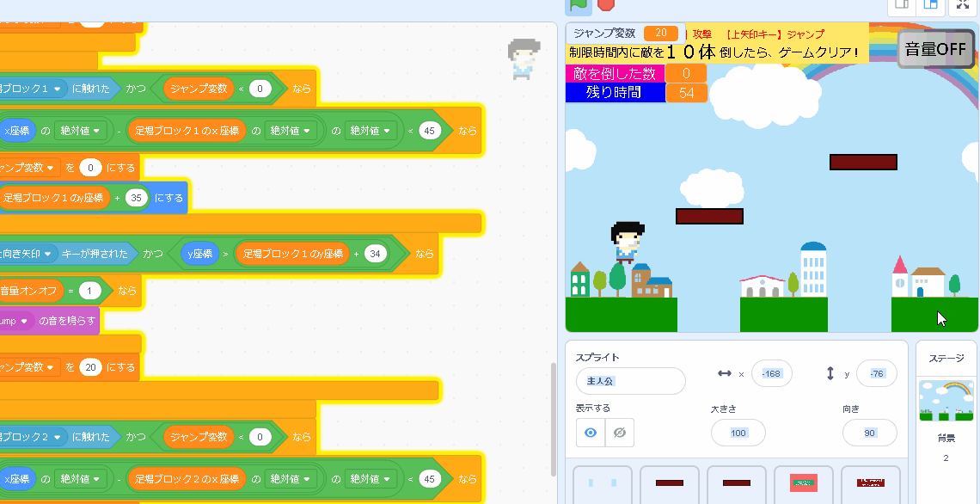Select the green enemy sprite thumbnail
The image size is (980, 504).
[x=804, y=483]
